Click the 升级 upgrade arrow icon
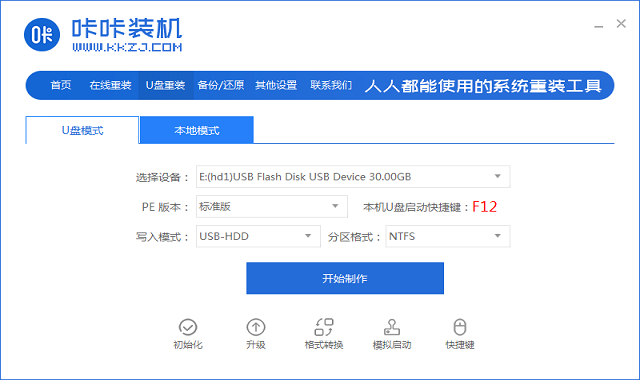 click(x=256, y=327)
